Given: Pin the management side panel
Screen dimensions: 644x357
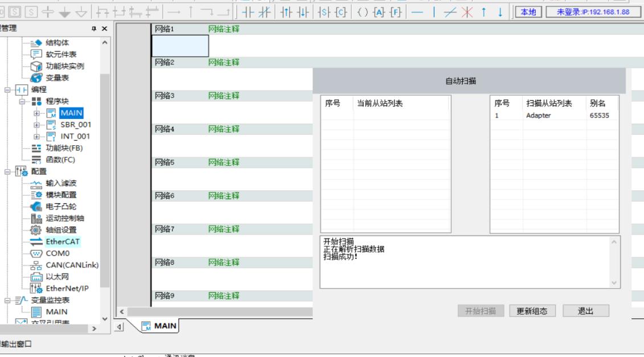Looking at the screenshot, I should point(93,28).
